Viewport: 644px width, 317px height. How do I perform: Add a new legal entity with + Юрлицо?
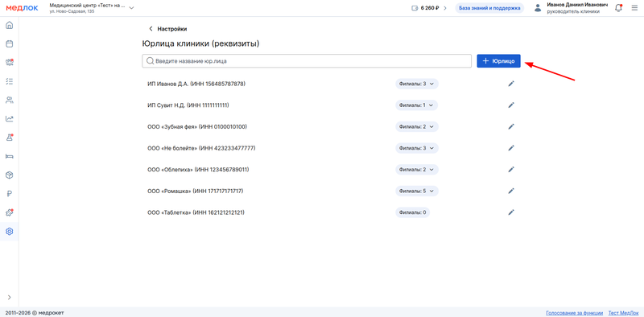point(498,61)
